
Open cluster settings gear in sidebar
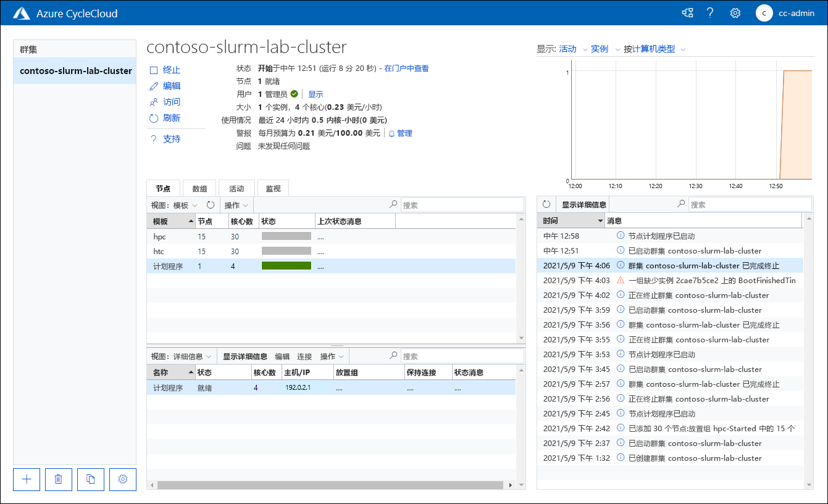point(123,479)
